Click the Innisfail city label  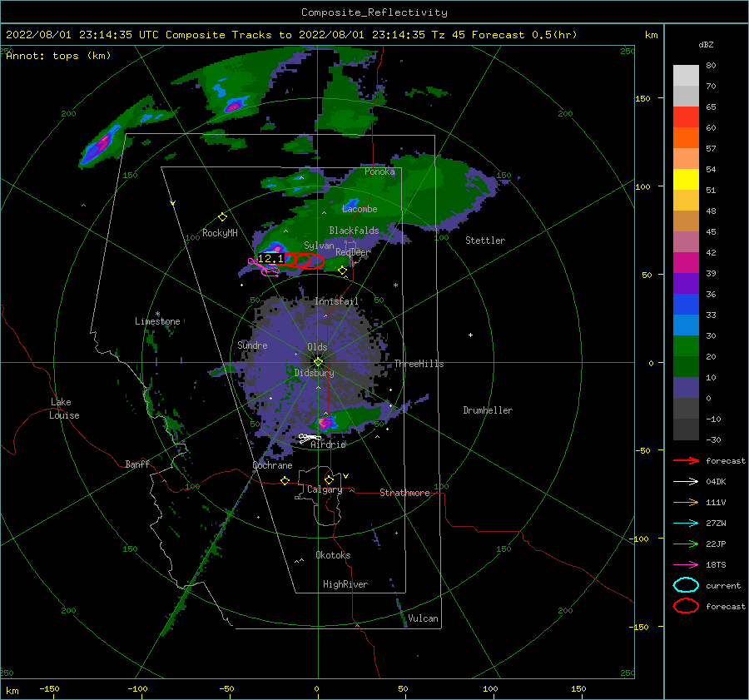coord(336,301)
